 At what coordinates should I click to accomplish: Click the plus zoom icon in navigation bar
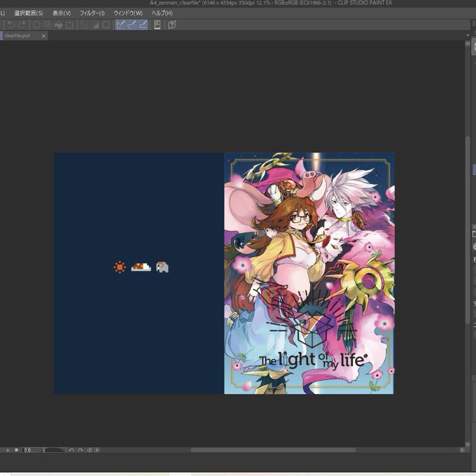[x=8, y=450]
